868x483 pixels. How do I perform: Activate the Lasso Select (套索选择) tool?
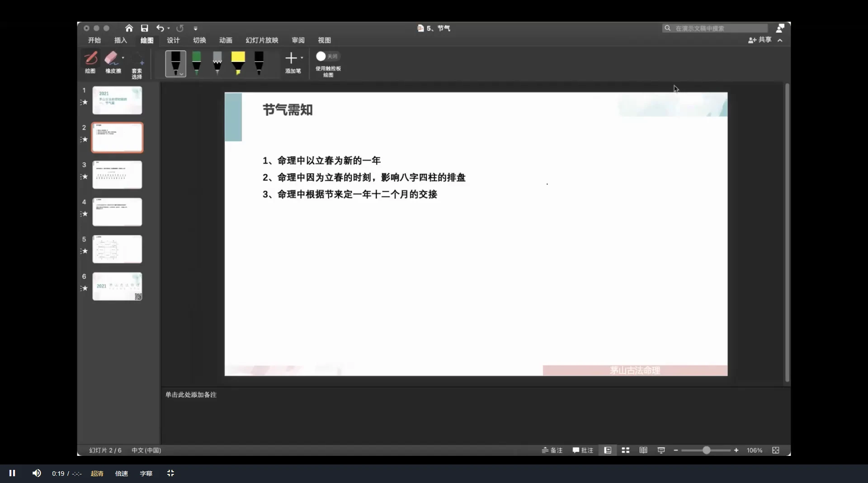click(137, 64)
